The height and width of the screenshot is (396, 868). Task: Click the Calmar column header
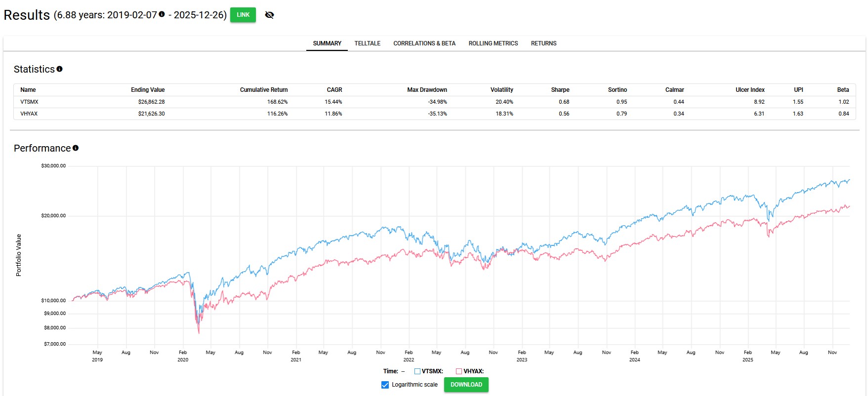[x=675, y=90]
